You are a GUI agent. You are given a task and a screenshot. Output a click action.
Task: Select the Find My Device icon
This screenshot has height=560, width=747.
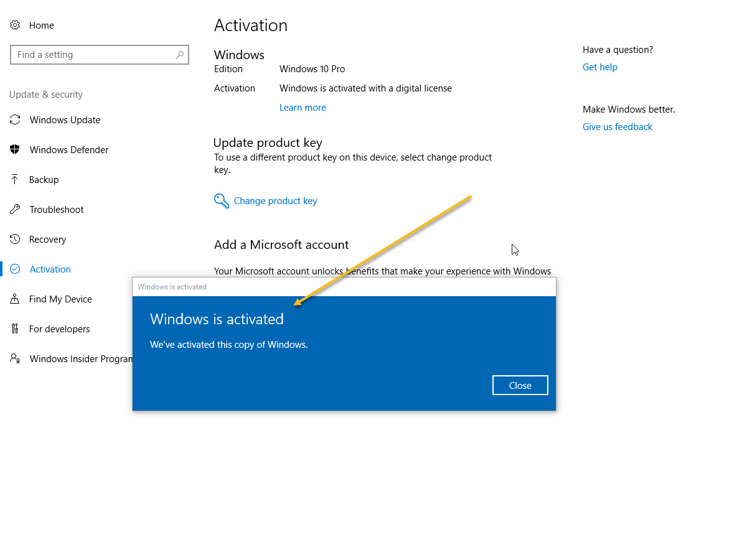[15, 299]
